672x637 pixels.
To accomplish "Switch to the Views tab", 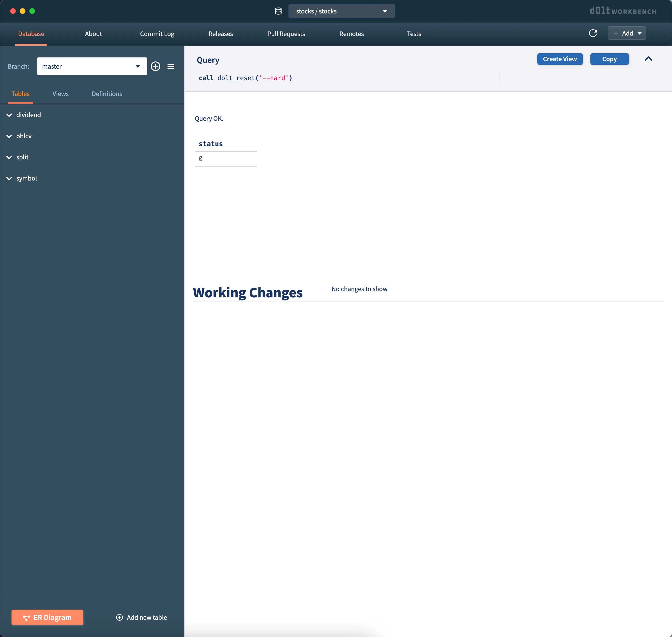I will coord(60,94).
